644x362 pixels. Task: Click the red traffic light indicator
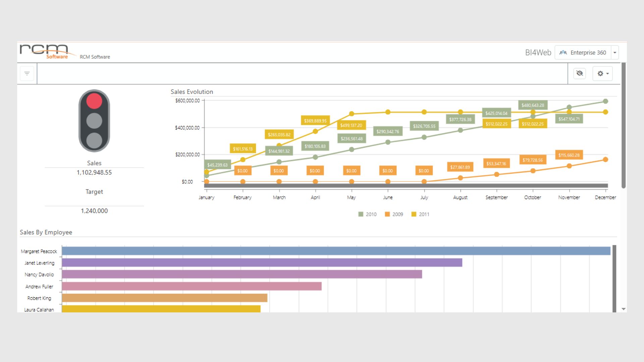tap(94, 101)
